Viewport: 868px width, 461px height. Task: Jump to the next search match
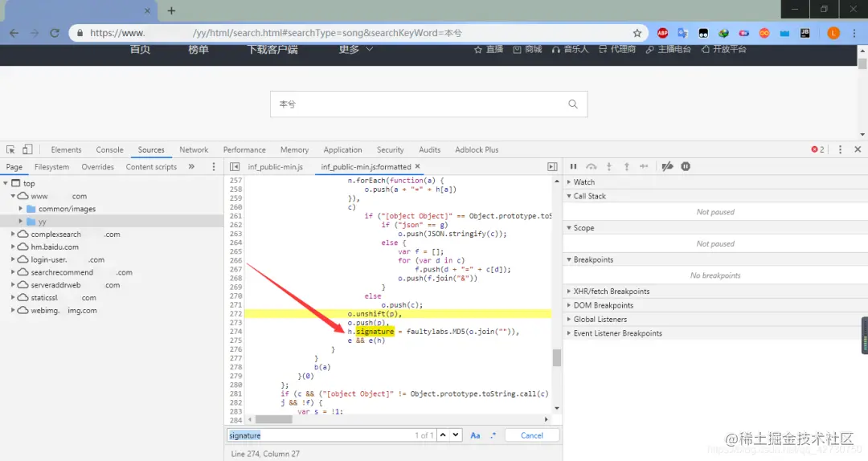456,435
